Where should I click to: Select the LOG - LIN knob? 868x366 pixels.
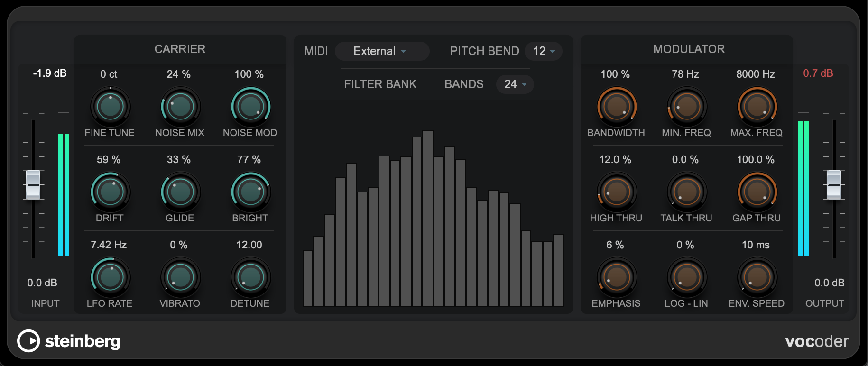(687, 277)
